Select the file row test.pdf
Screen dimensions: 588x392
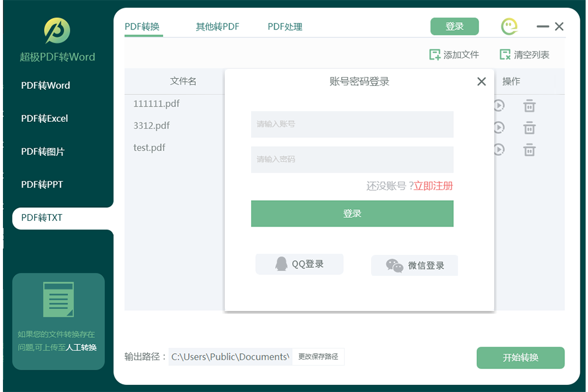click(x=149, y=148)
